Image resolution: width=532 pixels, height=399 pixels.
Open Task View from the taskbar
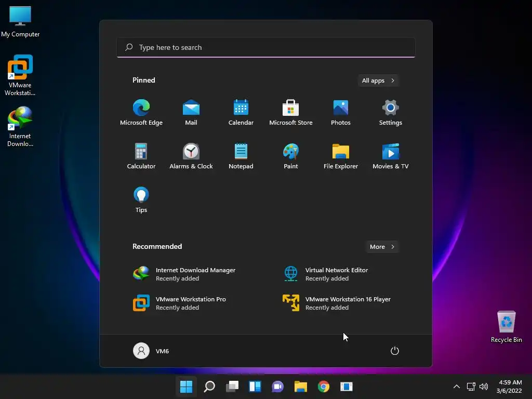pyautogui.click(x=232, y=387)
